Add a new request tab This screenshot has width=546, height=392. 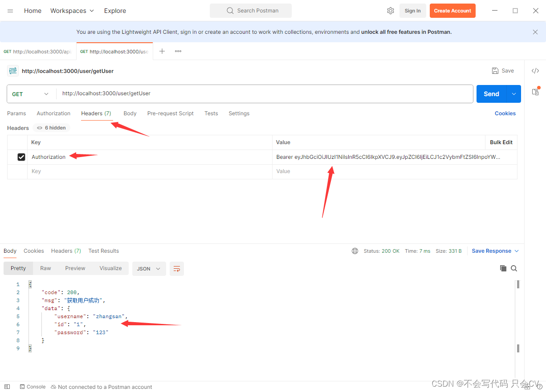click(x=162, y=51)
